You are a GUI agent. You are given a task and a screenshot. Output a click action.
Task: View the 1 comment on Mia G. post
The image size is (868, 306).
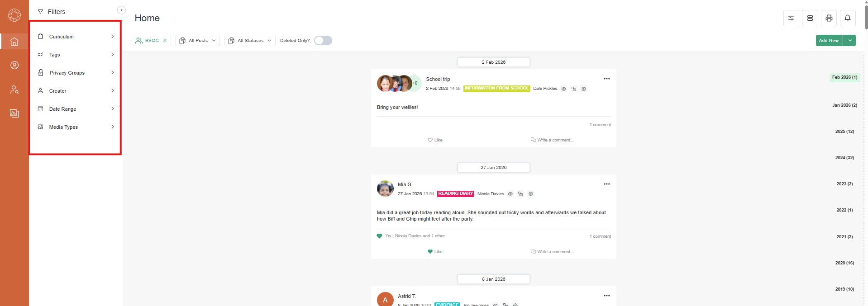coord(600,236)
